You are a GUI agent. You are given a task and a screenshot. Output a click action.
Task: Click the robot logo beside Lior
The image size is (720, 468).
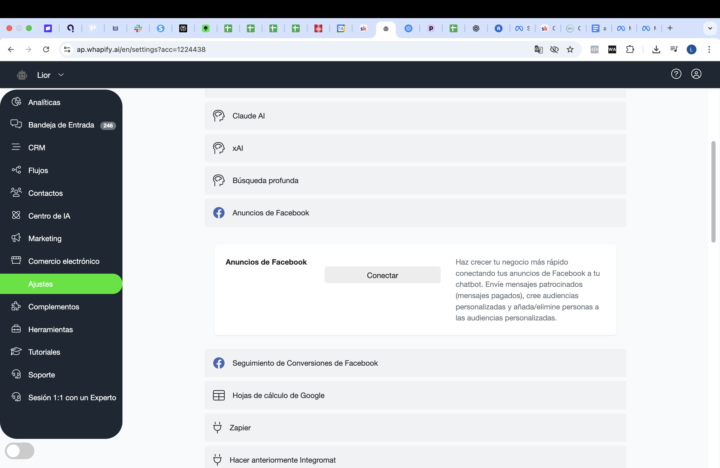(22, 75)
